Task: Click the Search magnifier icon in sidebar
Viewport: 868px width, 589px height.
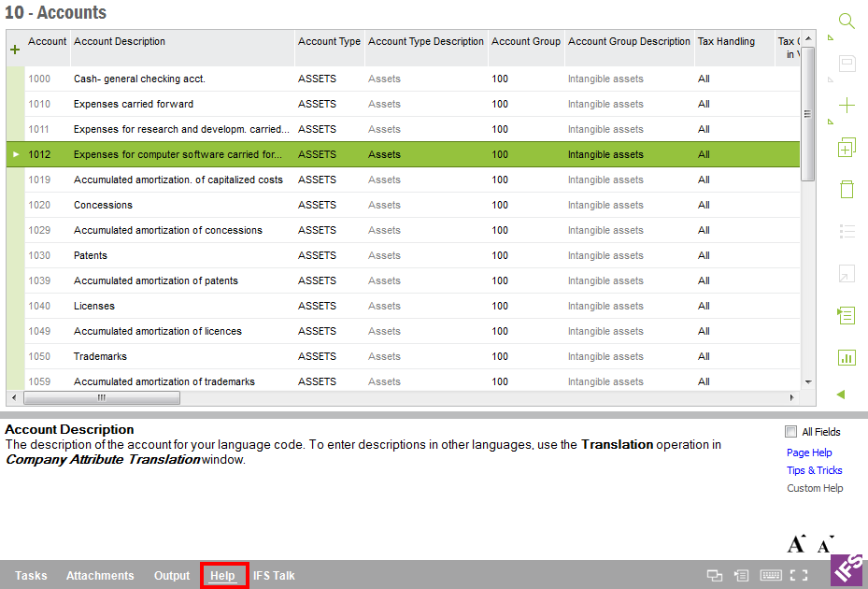Action: point(847,22)
